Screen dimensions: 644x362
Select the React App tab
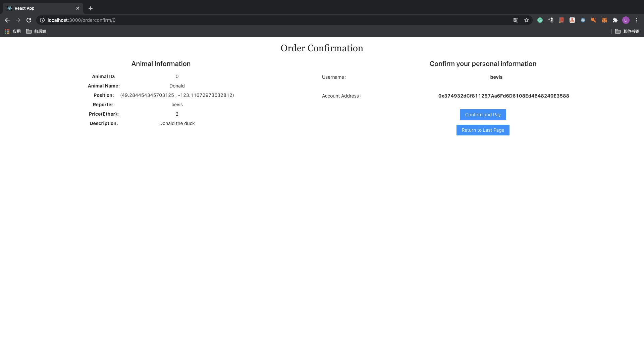[40, 8]
